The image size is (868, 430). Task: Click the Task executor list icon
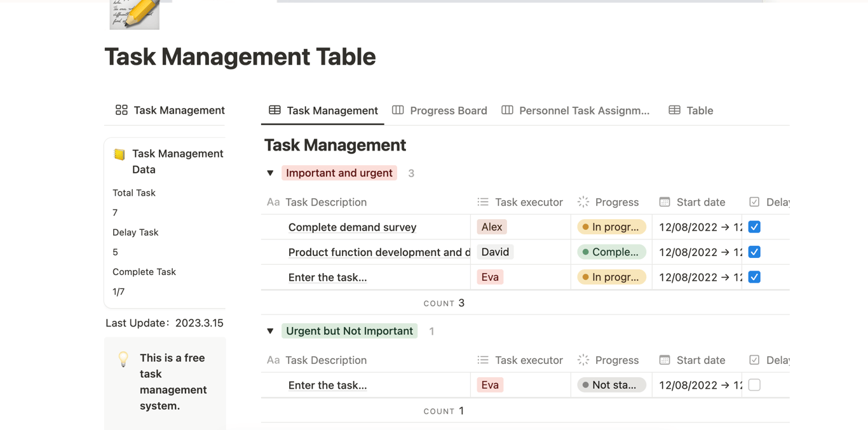pos(483,202)
